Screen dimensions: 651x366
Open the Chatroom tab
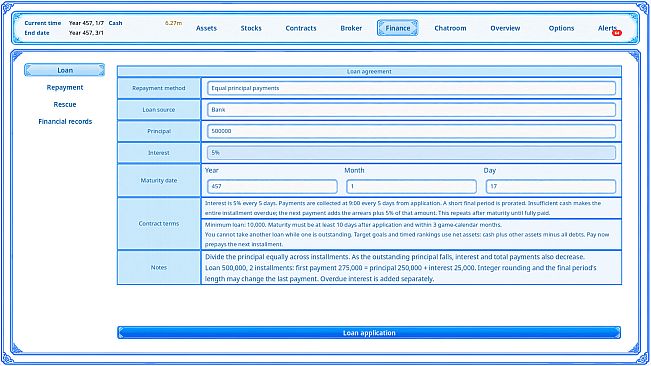coord(450,28)
